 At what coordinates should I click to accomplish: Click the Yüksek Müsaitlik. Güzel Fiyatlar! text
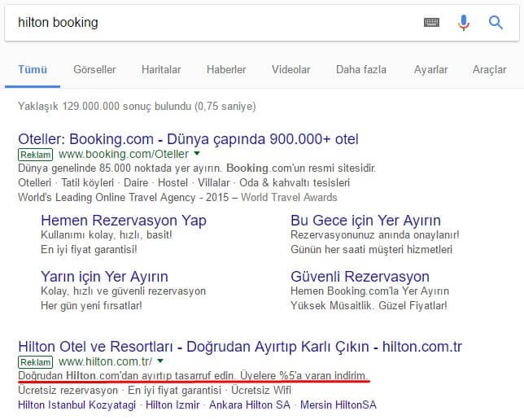(369, 305)
